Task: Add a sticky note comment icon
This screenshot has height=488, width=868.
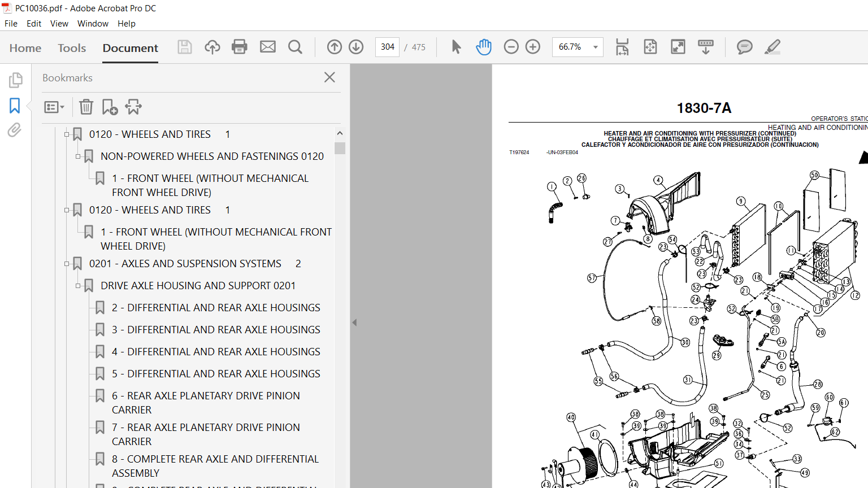Action: [x=745, y=47]
